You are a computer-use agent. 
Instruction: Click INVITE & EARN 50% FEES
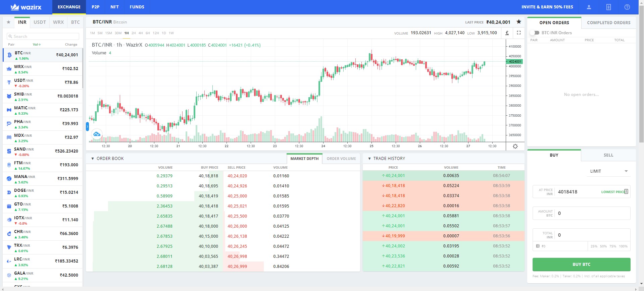pyautogui.click(x=547, y=7)
